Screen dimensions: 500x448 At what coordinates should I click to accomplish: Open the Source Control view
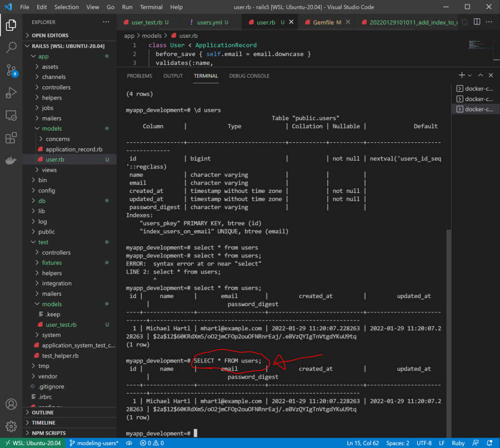pyautogui.click(x=11, y=70)
